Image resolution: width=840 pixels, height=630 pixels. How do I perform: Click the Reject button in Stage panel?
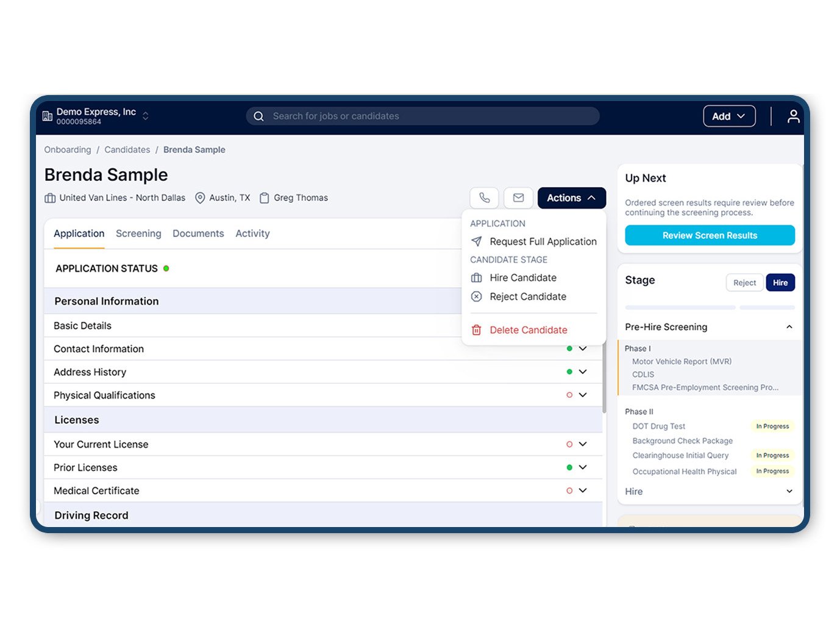(744, 283)
